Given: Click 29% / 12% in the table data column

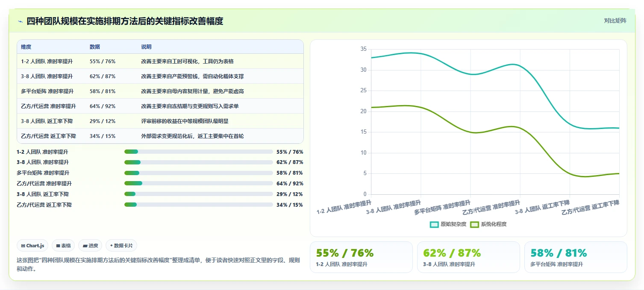Looking at the screenshot, I should tap(103, 121).
